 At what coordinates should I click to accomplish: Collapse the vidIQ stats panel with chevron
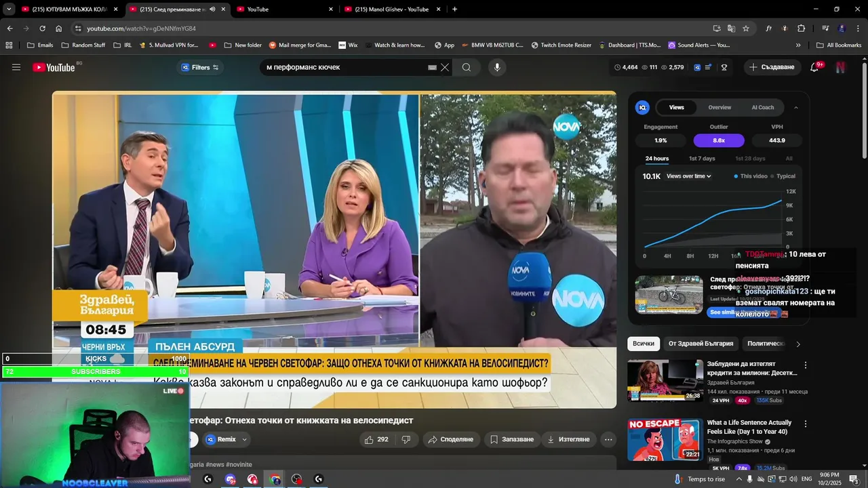click(796, 107)
